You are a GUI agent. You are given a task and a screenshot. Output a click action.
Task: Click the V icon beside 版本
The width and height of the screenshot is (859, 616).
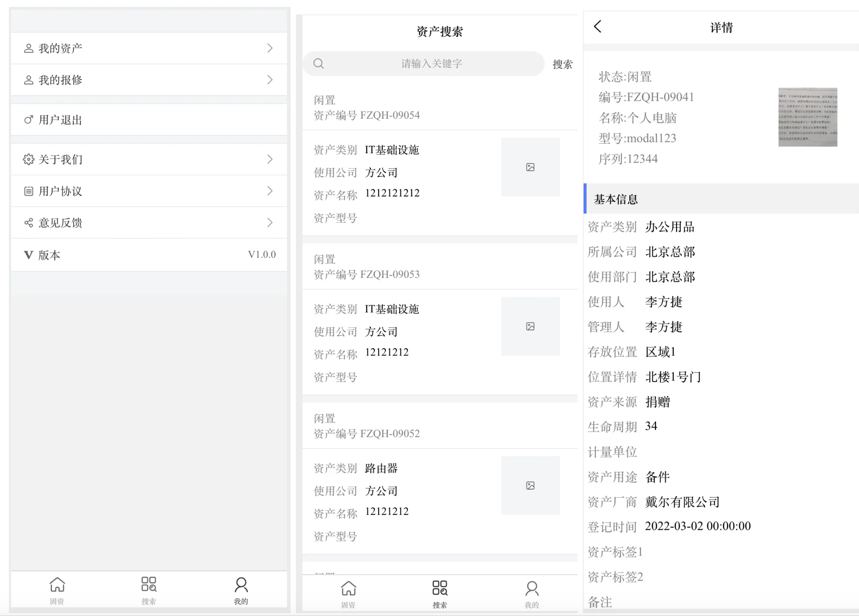coord(29,254)
